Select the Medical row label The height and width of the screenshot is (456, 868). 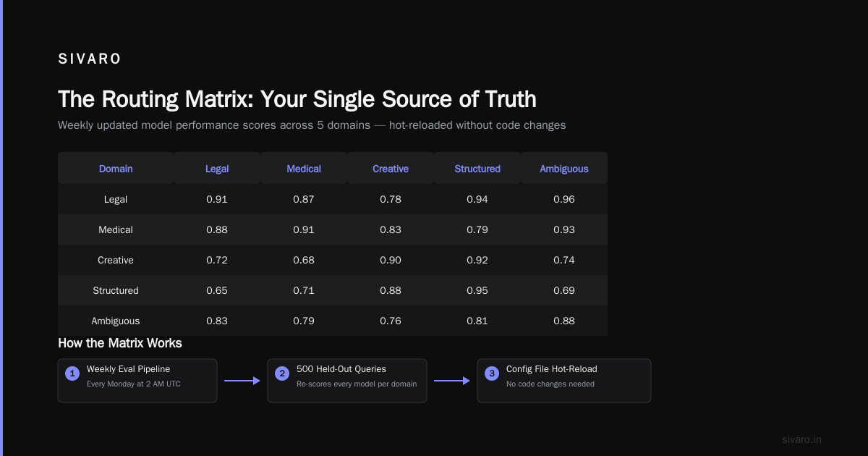click(116, 229)
